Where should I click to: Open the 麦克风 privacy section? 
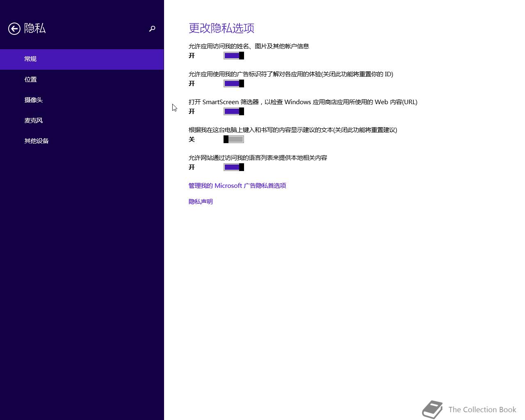(x=82, y=121)
